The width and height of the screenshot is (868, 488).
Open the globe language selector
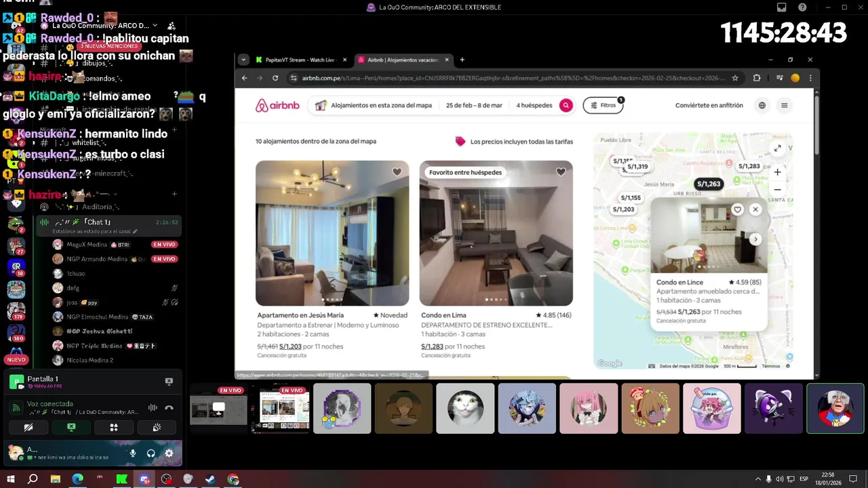(x=762, y=106)
